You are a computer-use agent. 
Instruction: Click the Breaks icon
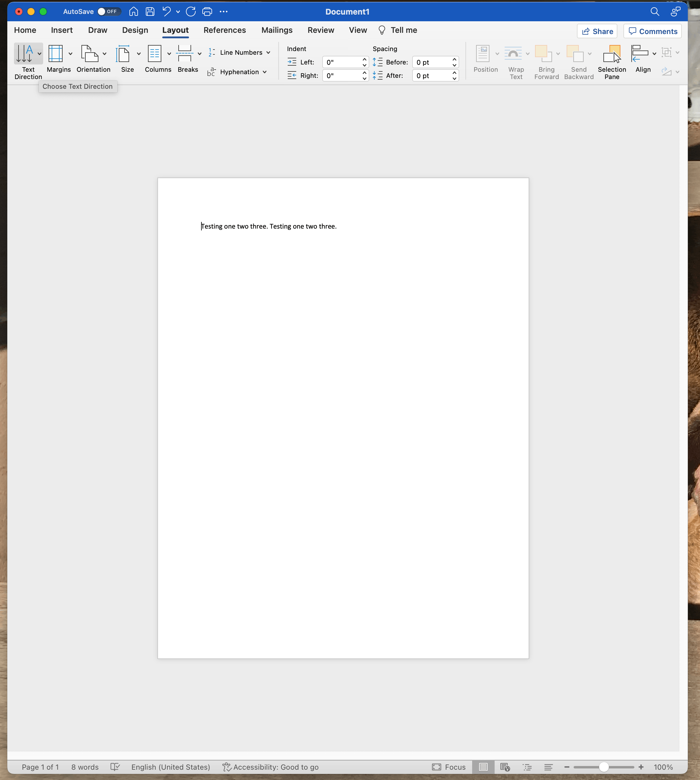(x=185, y=53)
